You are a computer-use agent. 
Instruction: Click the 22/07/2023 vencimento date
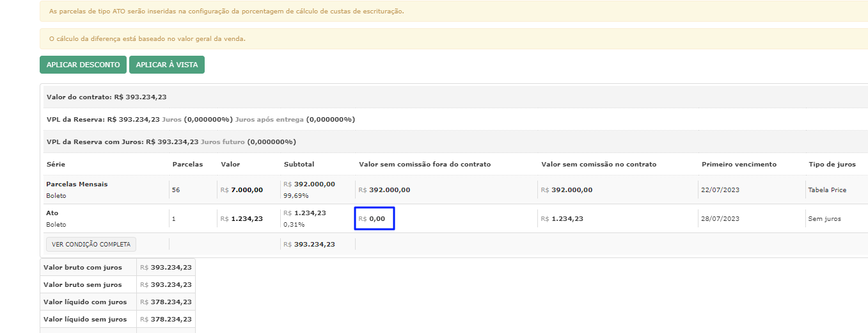click(720, 190)
